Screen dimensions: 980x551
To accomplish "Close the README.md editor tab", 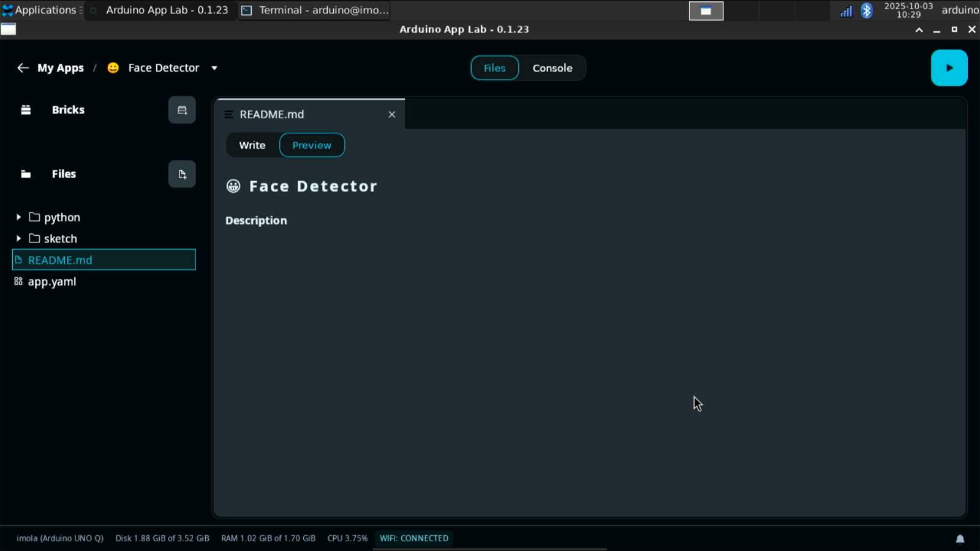I will pyautogui.click(x=392, y=114).
